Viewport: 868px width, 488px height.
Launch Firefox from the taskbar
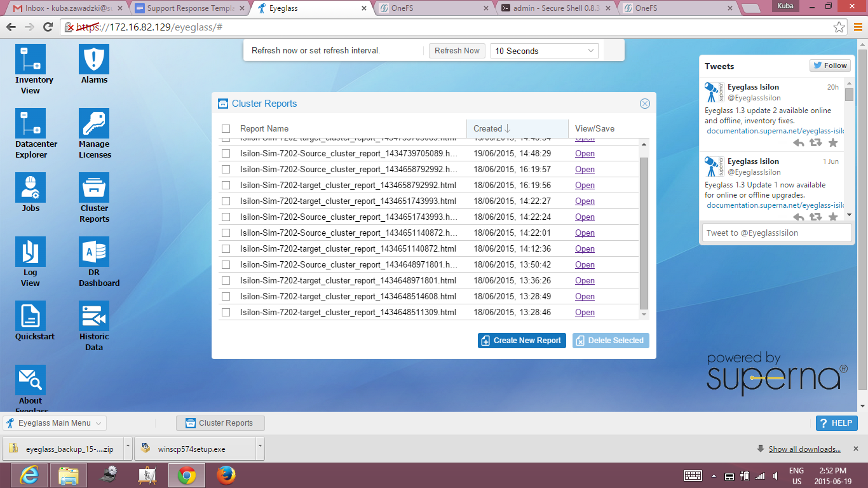click(x=226, y=475)
